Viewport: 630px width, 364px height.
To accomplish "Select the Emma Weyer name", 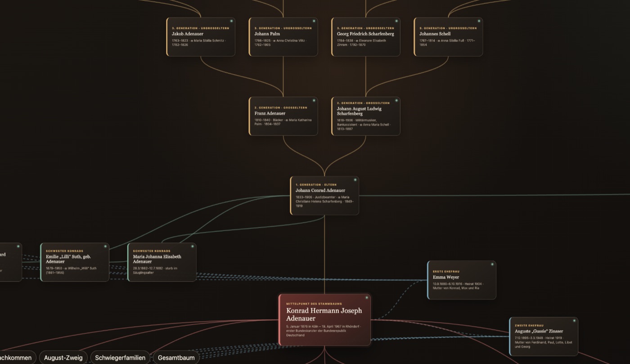I will click(446, 277).
